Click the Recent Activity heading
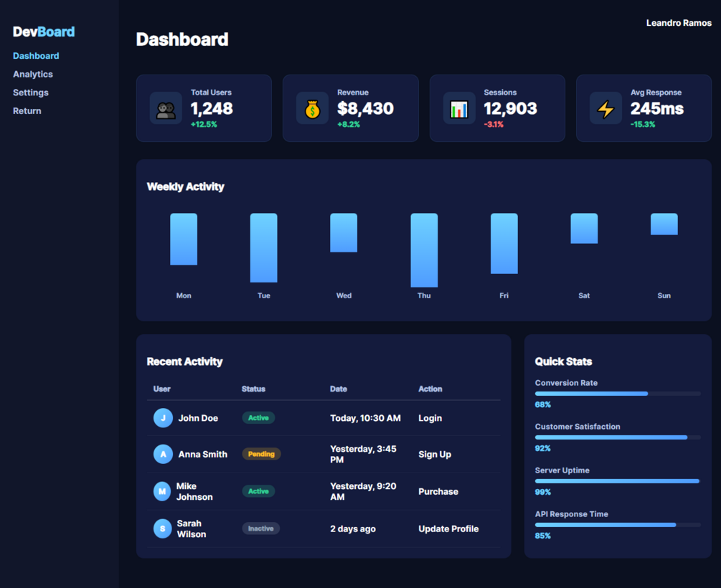The height and width of the screenshot is (588, 721). (184, 361)
